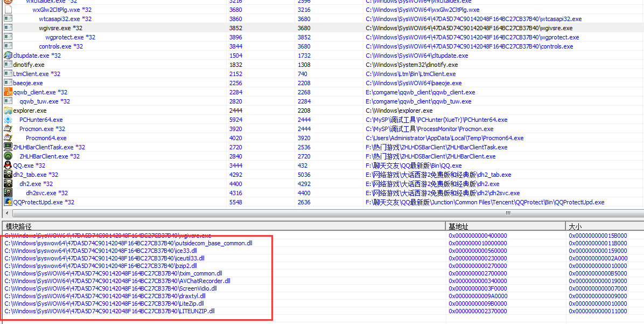
Task: Click the Procmon64.exe icon
Action: 8,138
